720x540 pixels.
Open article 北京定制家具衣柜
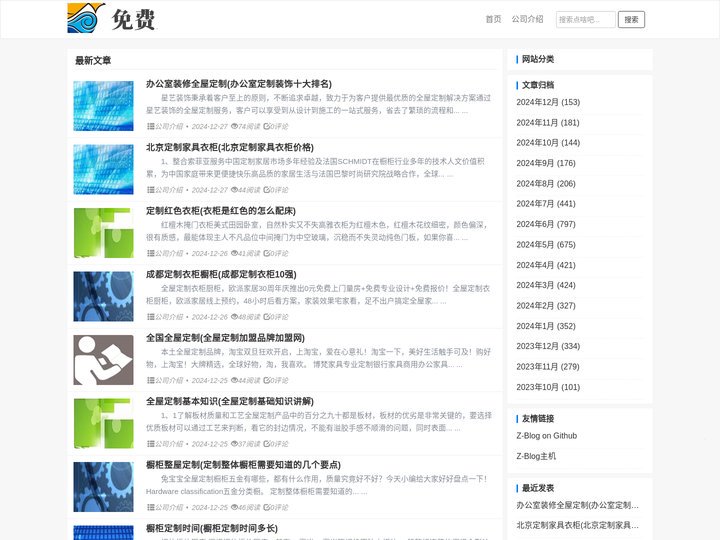[230, 147]
